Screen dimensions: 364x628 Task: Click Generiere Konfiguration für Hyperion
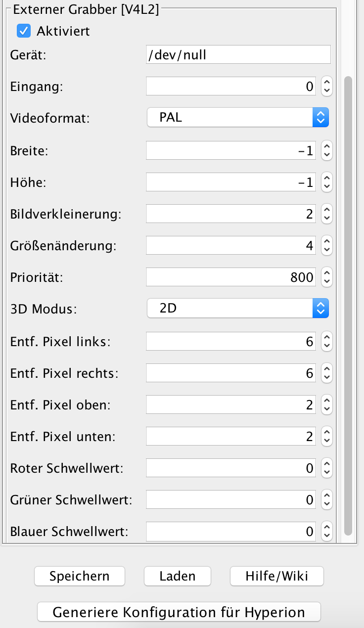point(179,612)
